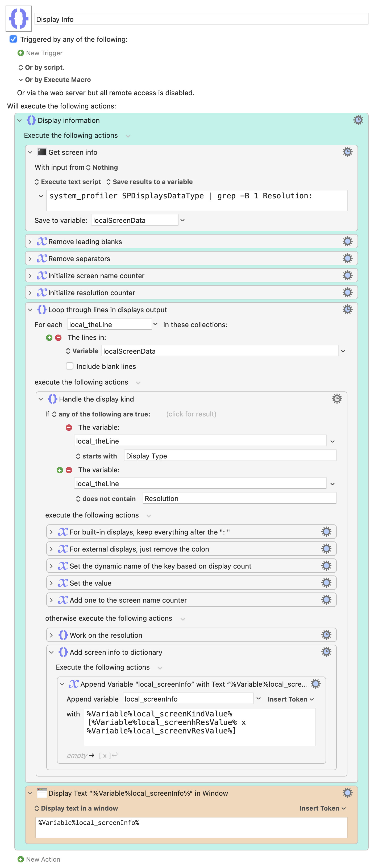Open gear menu for Get screen info action

[347, 152]
